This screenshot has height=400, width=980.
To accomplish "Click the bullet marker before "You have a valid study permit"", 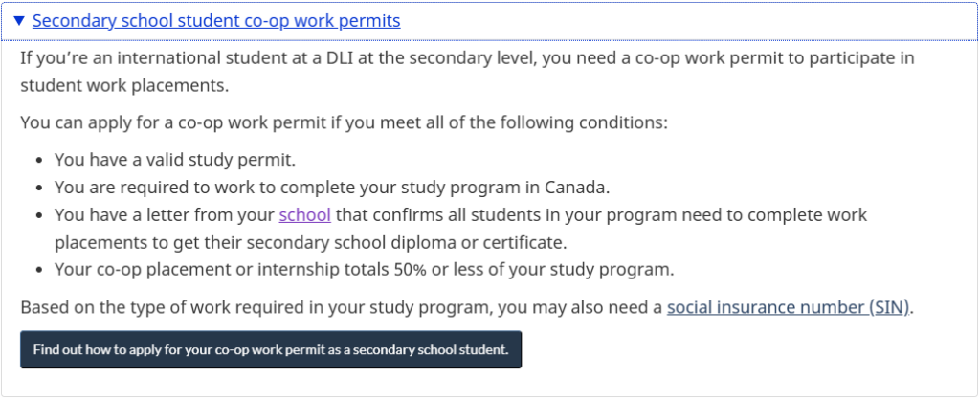I will (x=38, y=160).
